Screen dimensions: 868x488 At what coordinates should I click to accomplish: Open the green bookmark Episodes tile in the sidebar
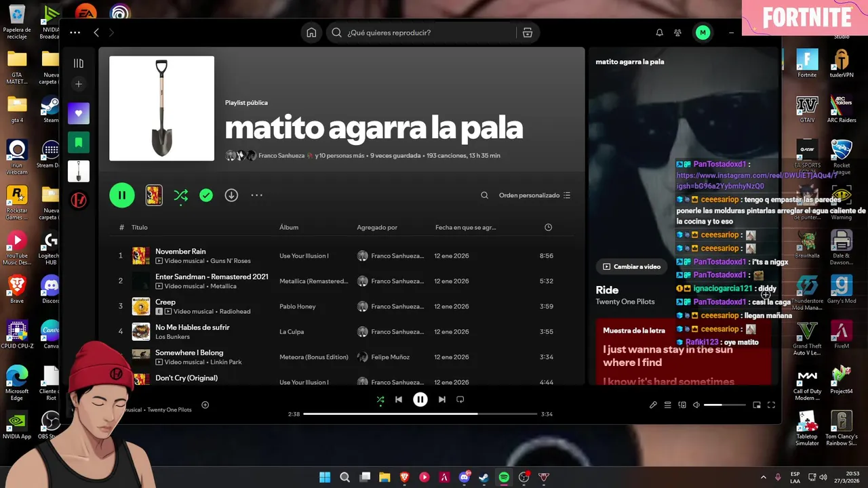(79, 142)
